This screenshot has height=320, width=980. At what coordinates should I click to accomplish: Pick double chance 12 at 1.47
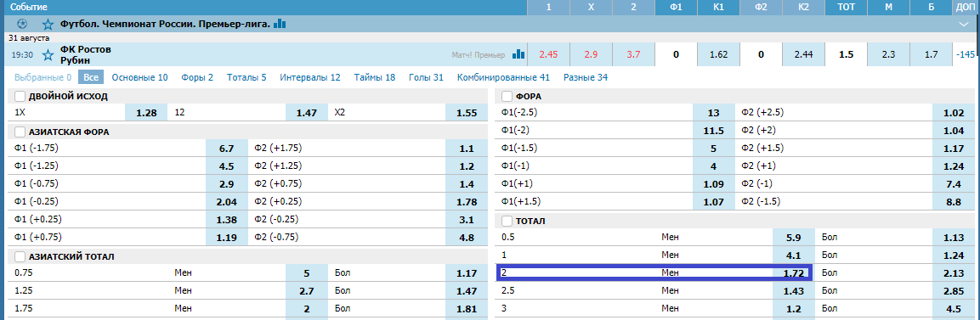[306, 113]
